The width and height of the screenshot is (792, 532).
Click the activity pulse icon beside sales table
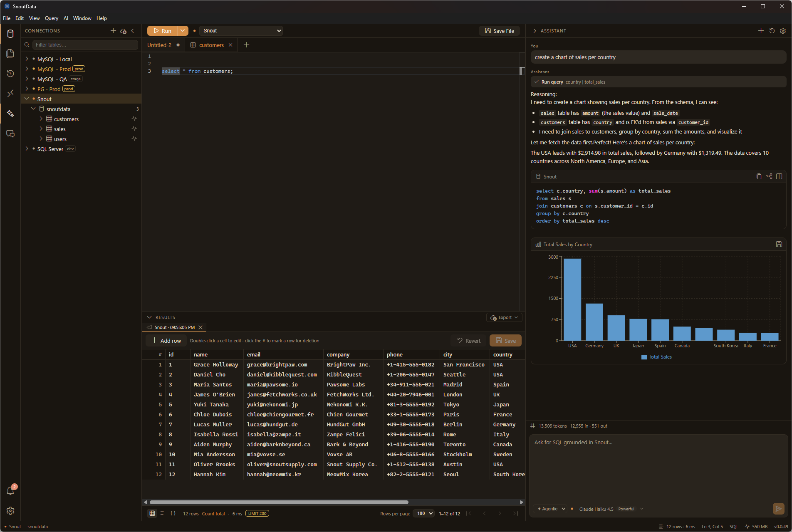click(x=134, y=129)
